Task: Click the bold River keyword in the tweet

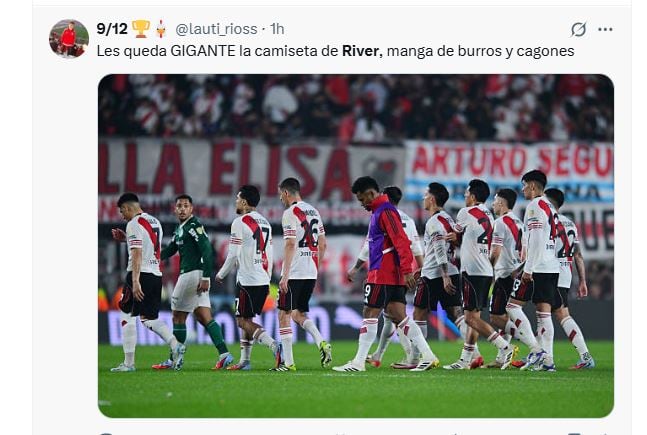Action: (x=362, y=51)
